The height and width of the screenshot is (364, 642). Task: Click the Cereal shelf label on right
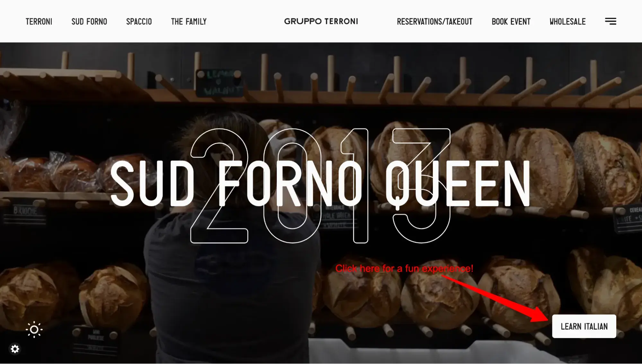point(629,218)
